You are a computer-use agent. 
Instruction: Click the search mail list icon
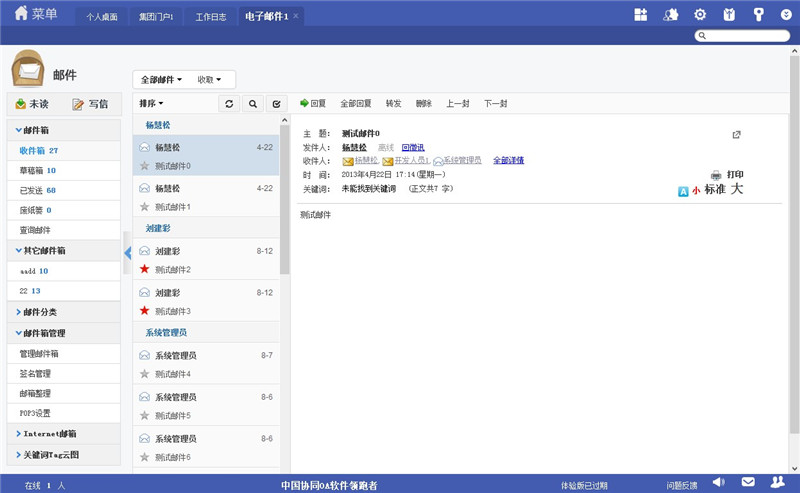tap(253, 104)
